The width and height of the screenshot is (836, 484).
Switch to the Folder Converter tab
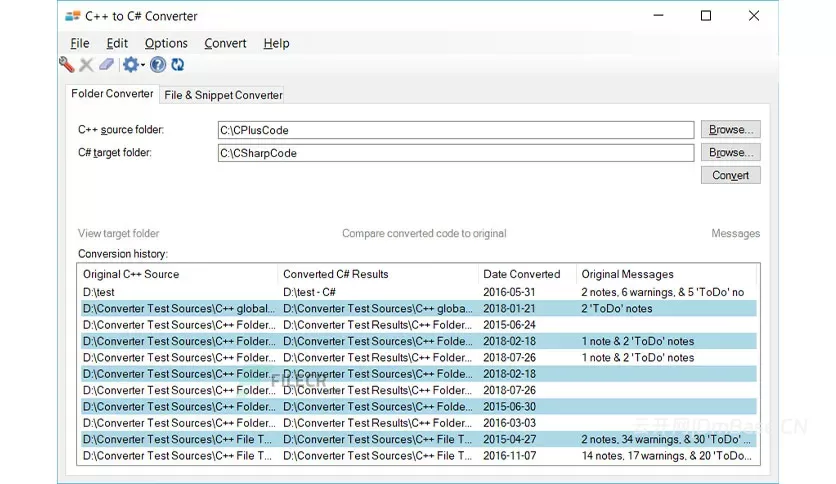pyautogui.click(x=112, y=94)
